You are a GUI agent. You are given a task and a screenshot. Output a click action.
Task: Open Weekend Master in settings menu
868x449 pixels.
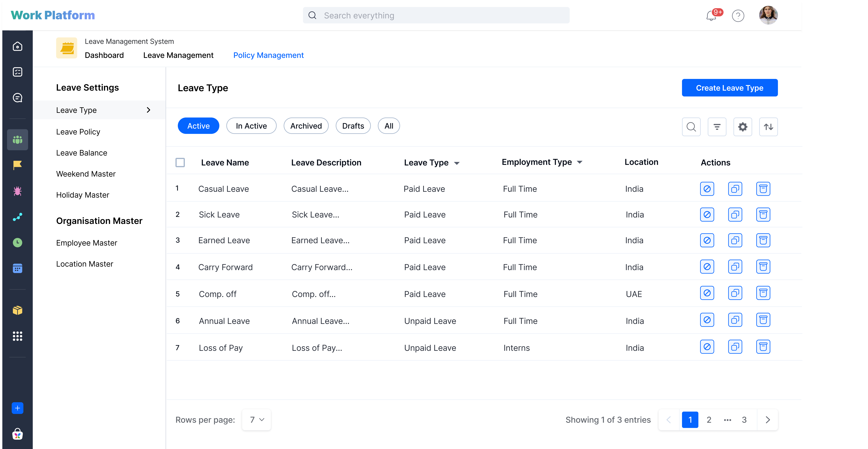[86, 174]
